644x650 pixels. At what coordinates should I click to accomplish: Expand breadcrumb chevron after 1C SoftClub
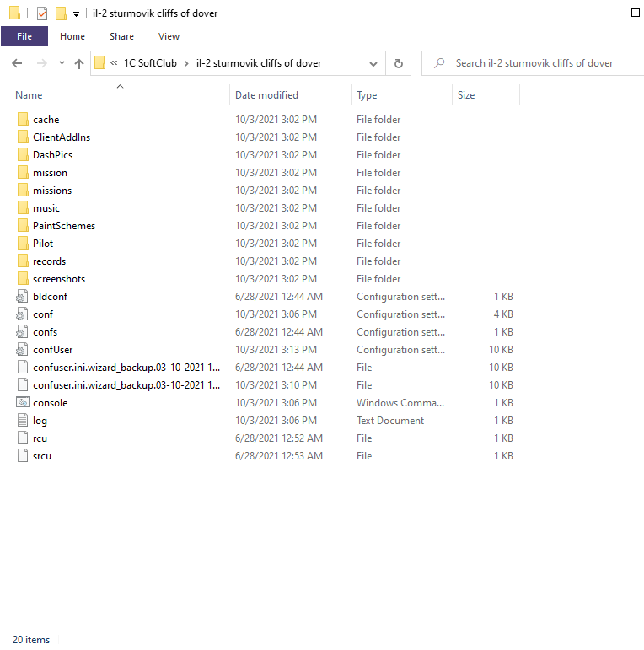pos(186,63)
